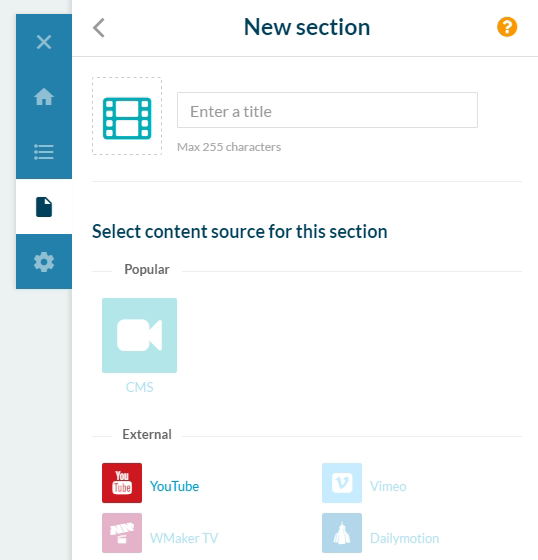Screen dimensions: 538x560
Task: Pick the WMaker TV logo icon
Action: pos(122,533)
